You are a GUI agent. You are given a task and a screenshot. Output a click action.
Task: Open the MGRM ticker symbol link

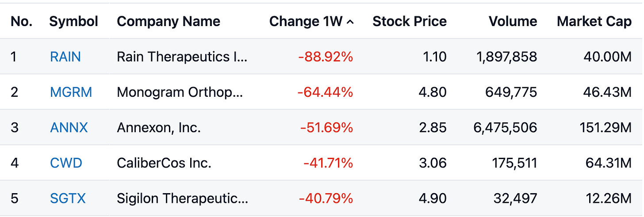pyautogui.click(x=71, y=92)
